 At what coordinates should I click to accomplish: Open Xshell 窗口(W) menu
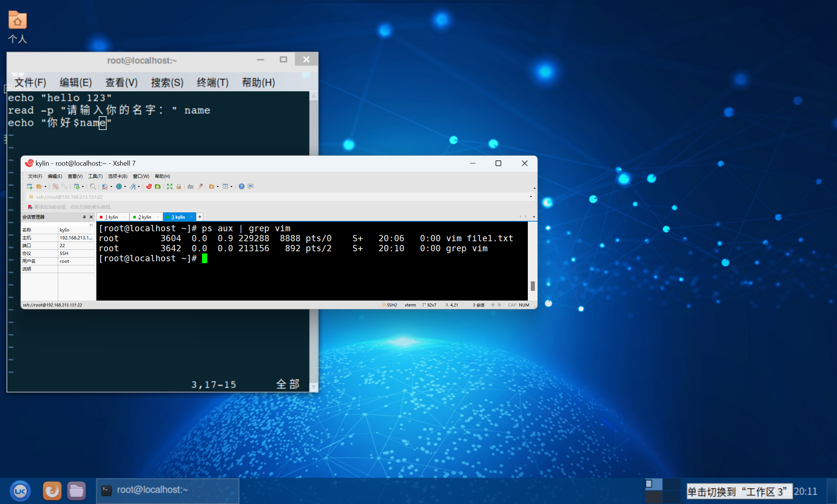tap(141, 176)
